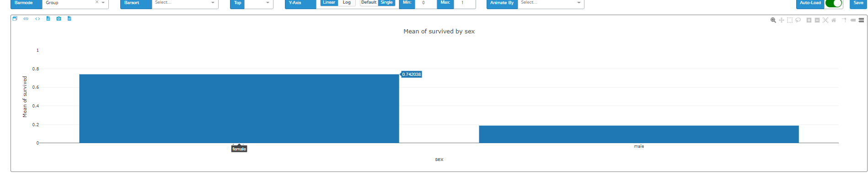The image size is (868, 193).
Task: Click the Animate By label
Action: click(502, 3)
